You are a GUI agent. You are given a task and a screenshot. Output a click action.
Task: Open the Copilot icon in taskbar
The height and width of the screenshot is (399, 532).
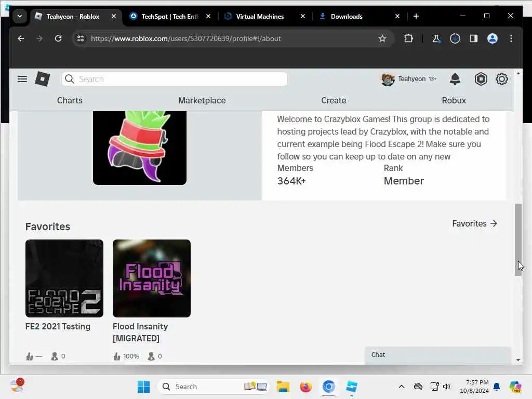(x=515, y=387)
